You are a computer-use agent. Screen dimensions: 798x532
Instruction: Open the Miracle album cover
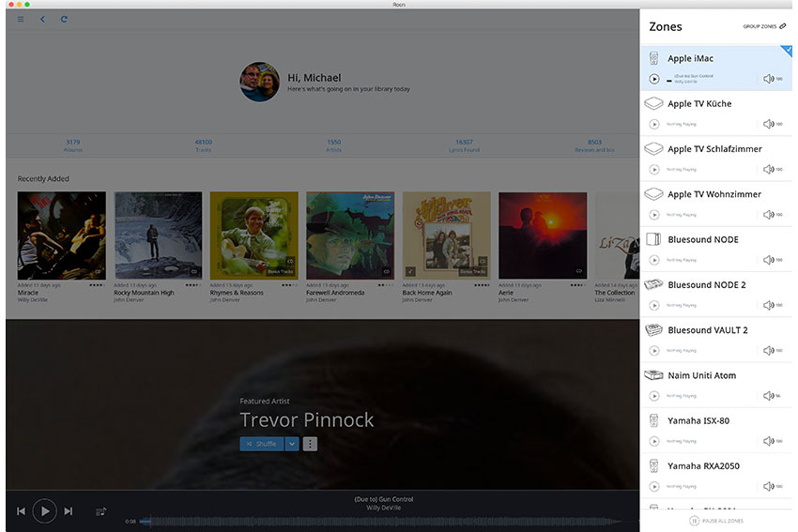pyautogui.click(x=62, y=236)
